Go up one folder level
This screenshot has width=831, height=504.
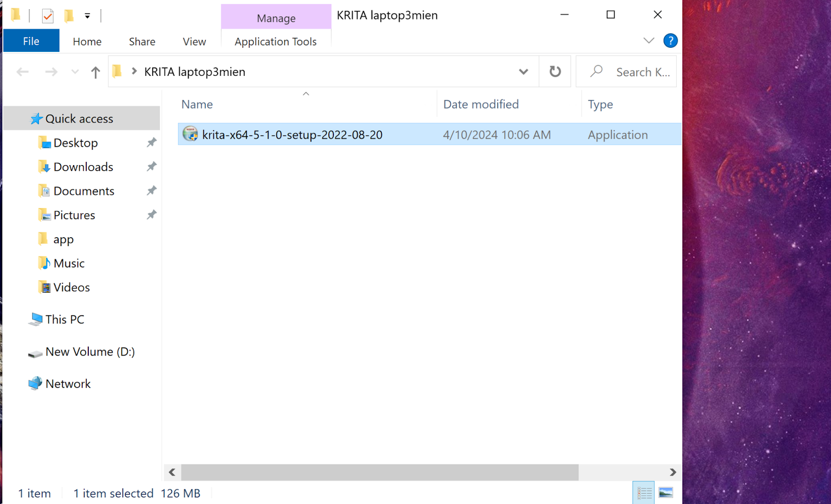click(x=95, y=72)
